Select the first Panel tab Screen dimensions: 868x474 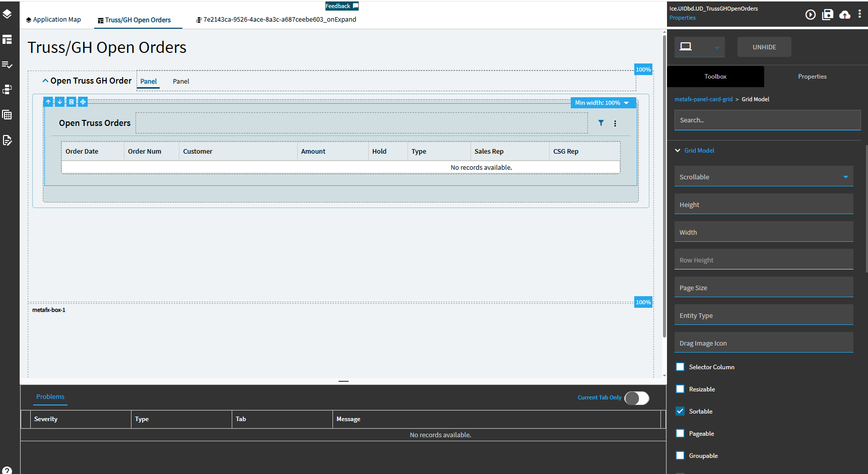point(148,82)
